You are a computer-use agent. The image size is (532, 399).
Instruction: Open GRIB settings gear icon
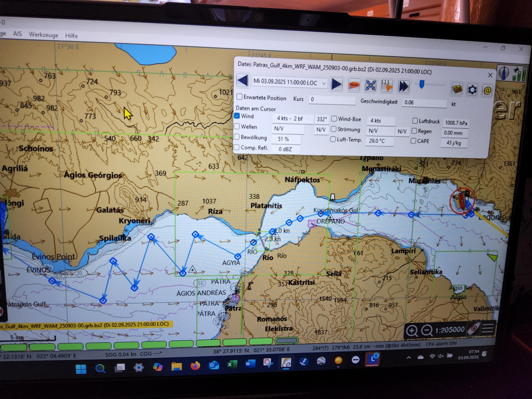[472, 90]
